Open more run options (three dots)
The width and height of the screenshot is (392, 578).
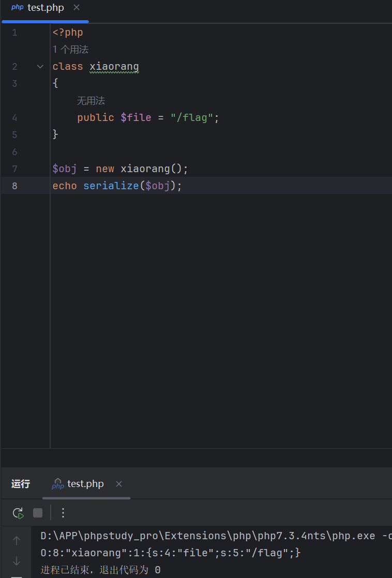63,513
